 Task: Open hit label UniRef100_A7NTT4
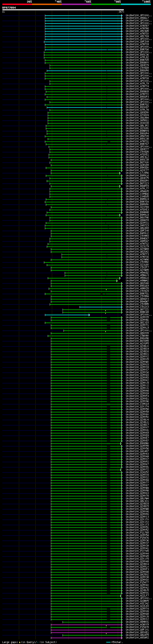pyautogui.click(x=137, y=86)
